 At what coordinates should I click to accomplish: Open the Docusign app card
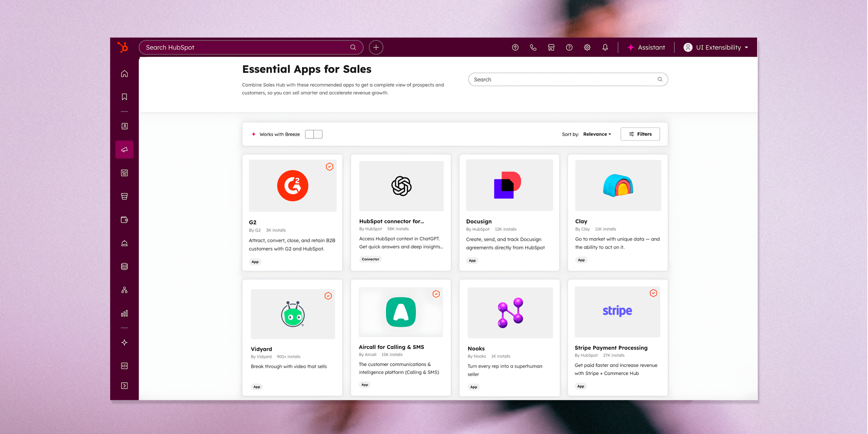[x=509, y=212]
